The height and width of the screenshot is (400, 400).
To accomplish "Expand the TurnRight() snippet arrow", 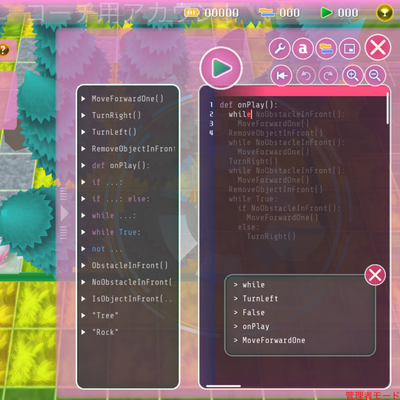I will click(x=83, y=115).
